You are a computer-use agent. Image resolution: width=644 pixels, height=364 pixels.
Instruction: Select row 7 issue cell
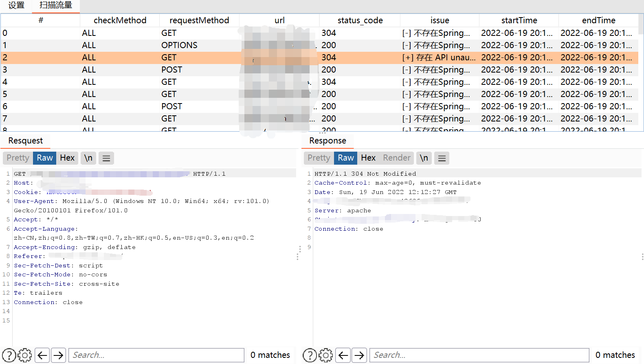[440, 119]
